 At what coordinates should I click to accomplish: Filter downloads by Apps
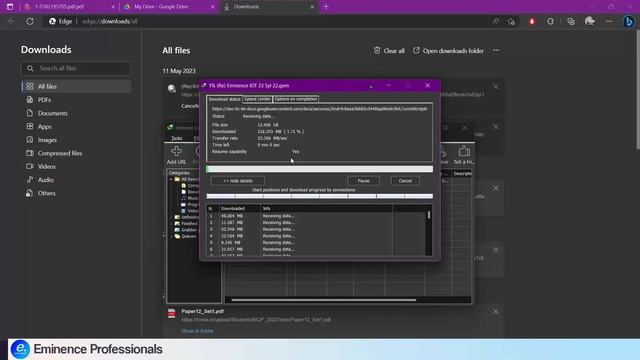pos(76,127)
